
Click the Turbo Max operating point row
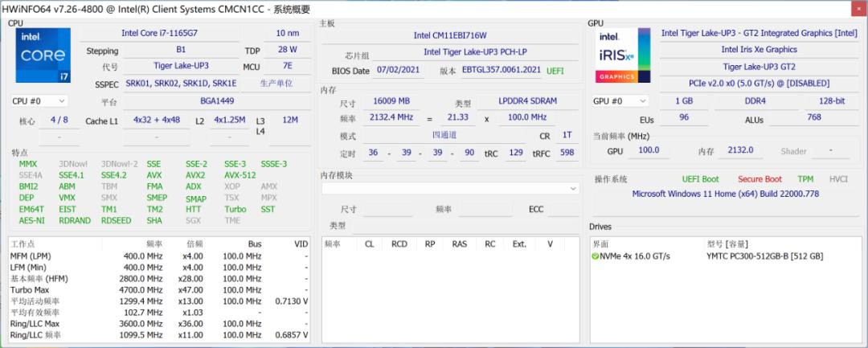point(159,290)
